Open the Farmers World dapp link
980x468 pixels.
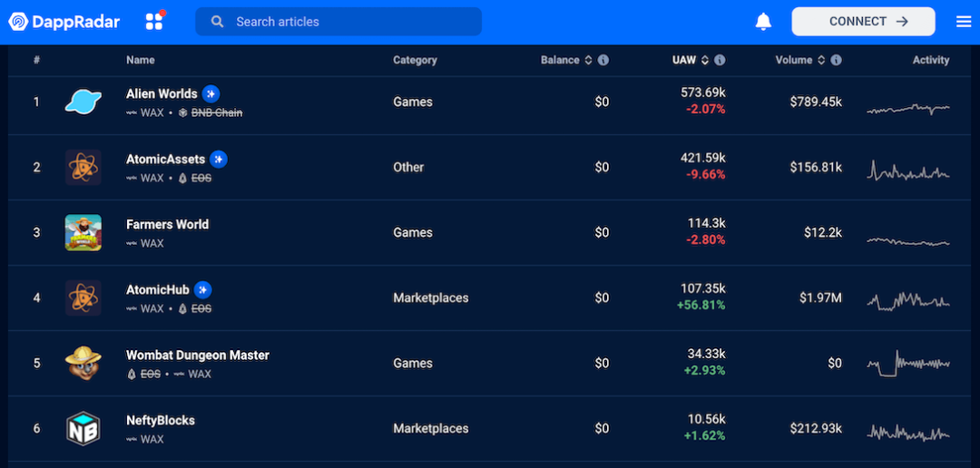(x=168, y=224)
